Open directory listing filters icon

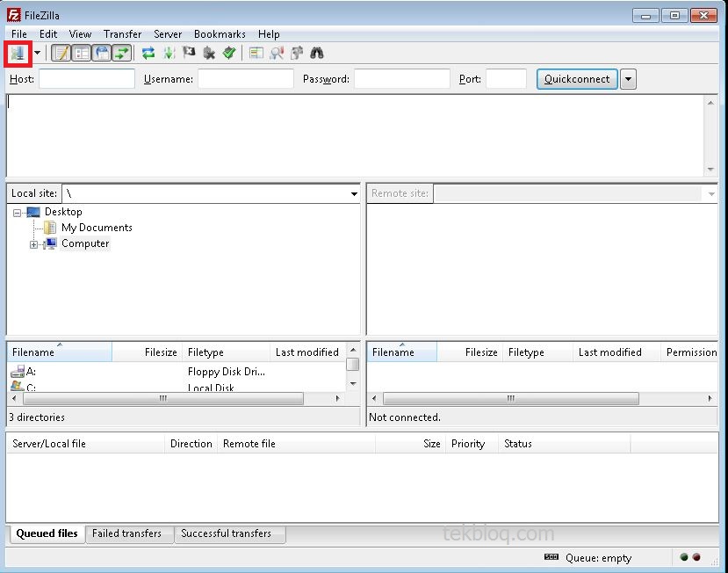(x=256, y=53)
